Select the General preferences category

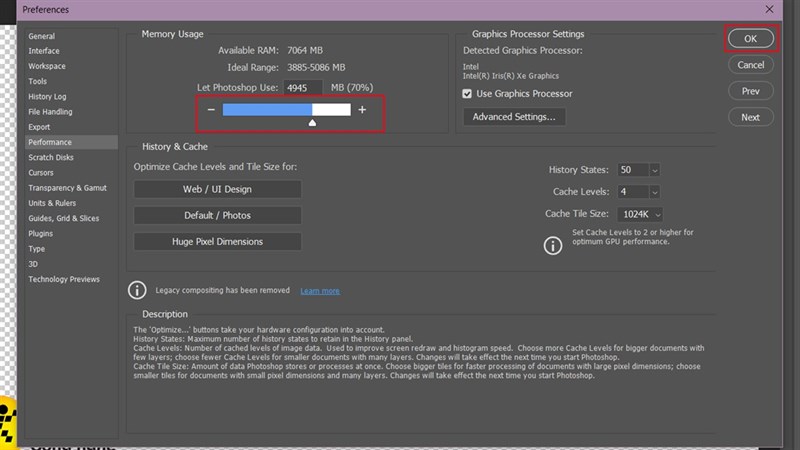tap(71, 36)
